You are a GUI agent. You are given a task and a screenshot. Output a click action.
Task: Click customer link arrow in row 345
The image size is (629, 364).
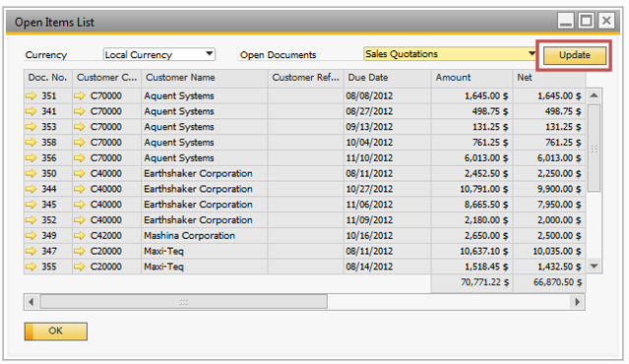click(x=80, y=205)
